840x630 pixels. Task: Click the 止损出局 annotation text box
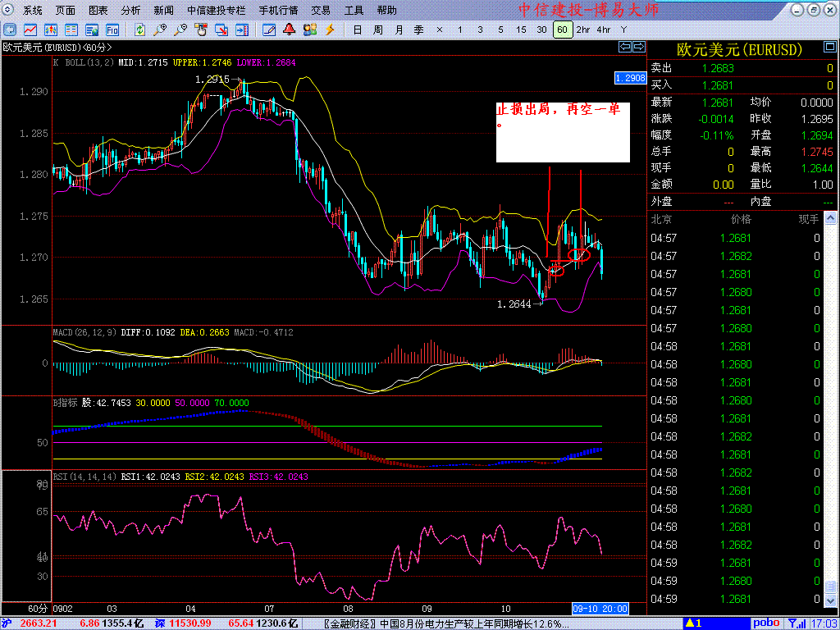click(563, 132)
